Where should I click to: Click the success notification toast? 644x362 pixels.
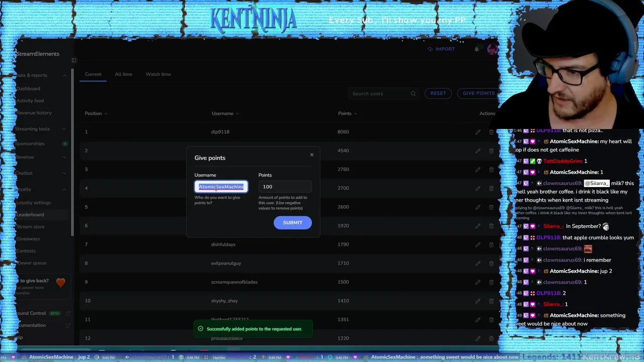coord(253,329)
